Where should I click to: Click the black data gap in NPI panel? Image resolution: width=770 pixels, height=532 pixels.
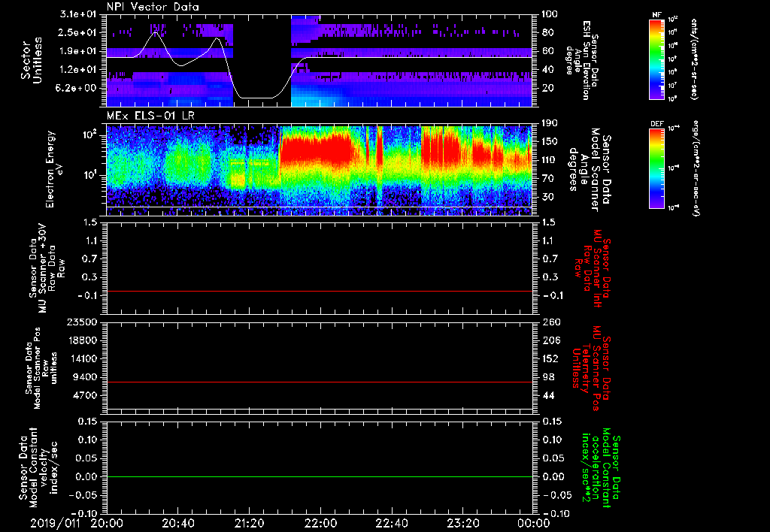[x=262, y=53]
